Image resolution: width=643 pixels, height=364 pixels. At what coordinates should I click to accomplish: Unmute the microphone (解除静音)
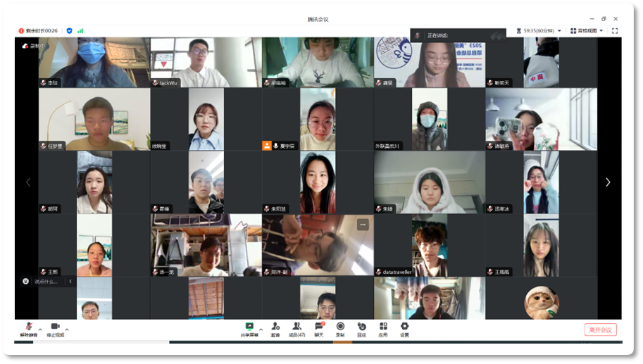coord(28,329)
